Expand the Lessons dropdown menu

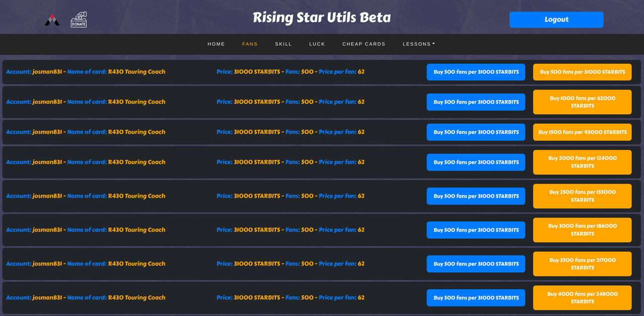(419, 44)
